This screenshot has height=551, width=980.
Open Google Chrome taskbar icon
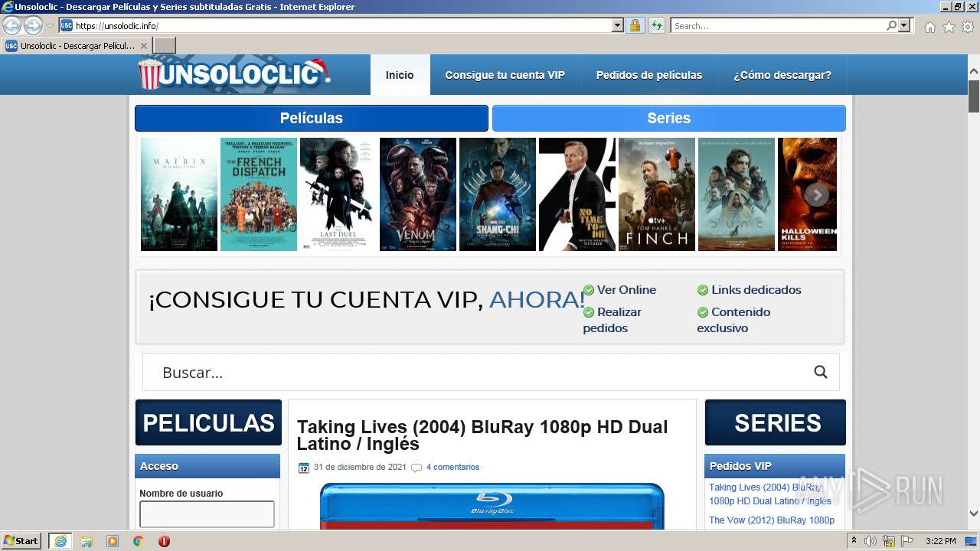138,541
